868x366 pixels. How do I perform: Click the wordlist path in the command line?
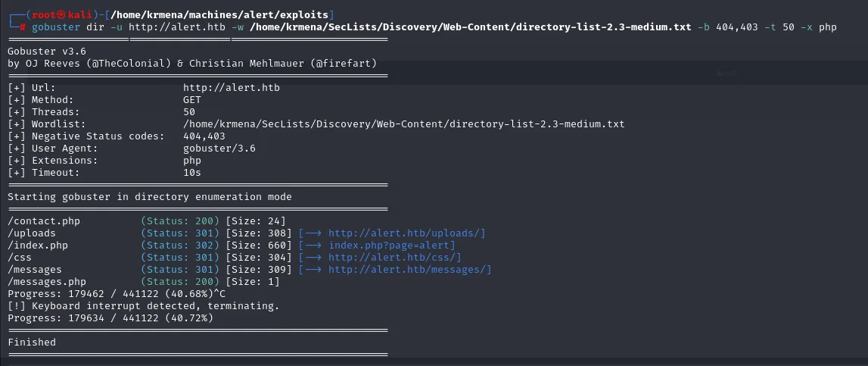[471, 27]
